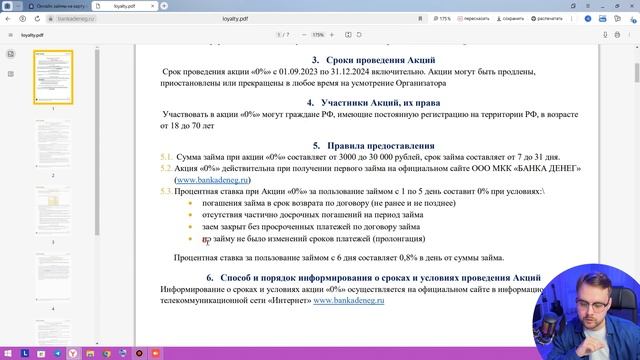Viewport: 640px width, 360px height.
Task: Open Yandex Browser taskbar icon
Action: (x=73, y=353)
